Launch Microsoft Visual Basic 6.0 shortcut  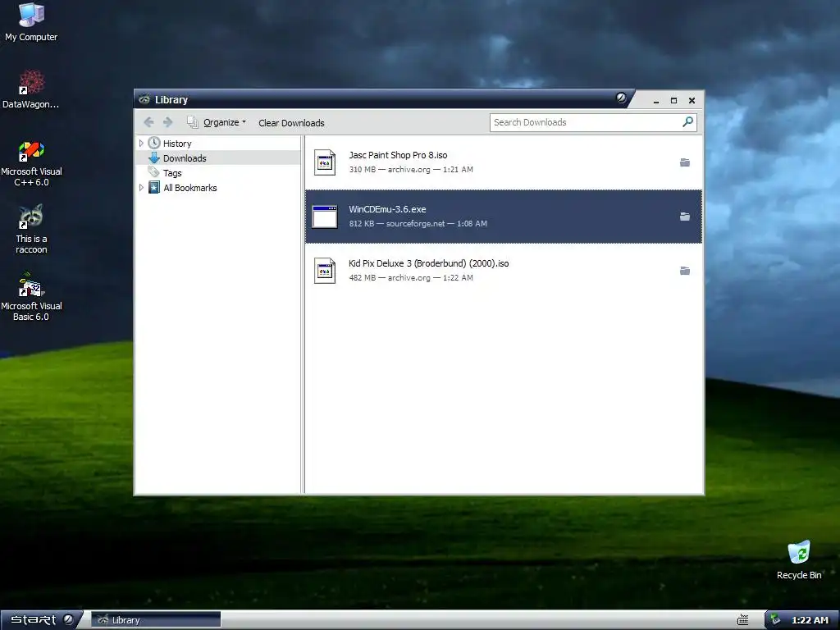tap(31, 297)
